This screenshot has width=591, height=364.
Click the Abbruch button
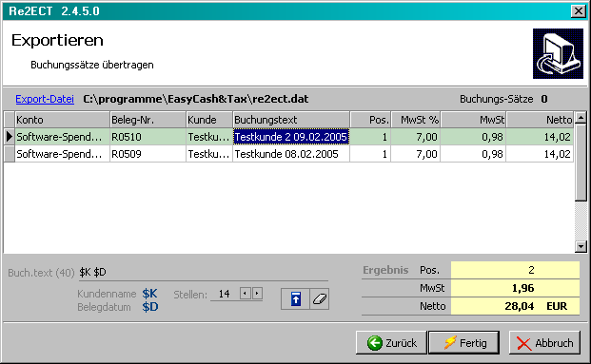coord(544,343)
